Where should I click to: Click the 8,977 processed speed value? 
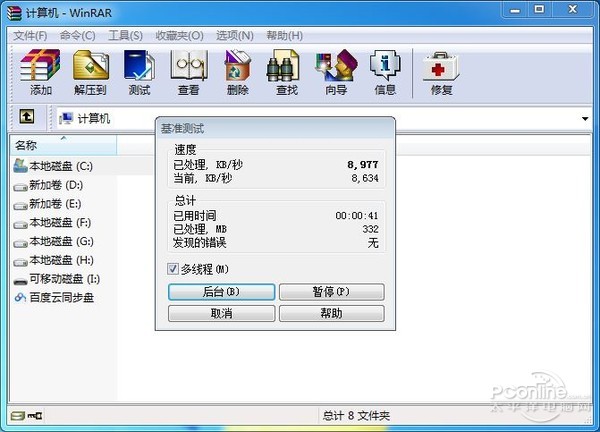pos(363,165)
